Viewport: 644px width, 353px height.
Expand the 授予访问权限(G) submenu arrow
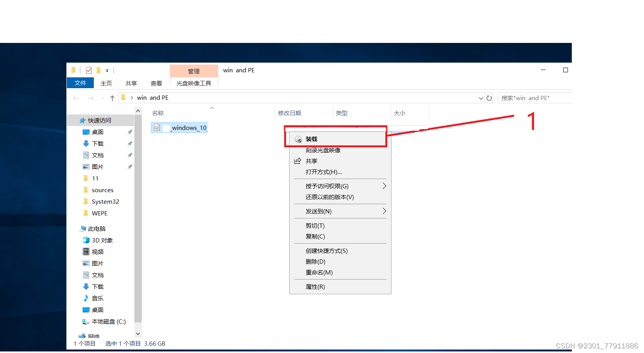click(384, 186)
